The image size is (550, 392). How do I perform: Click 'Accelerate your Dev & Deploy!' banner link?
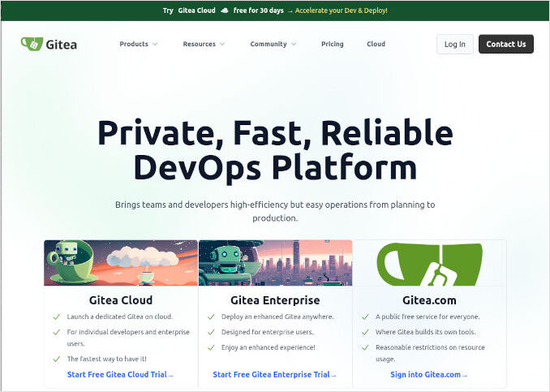click(x=341, y=11)
